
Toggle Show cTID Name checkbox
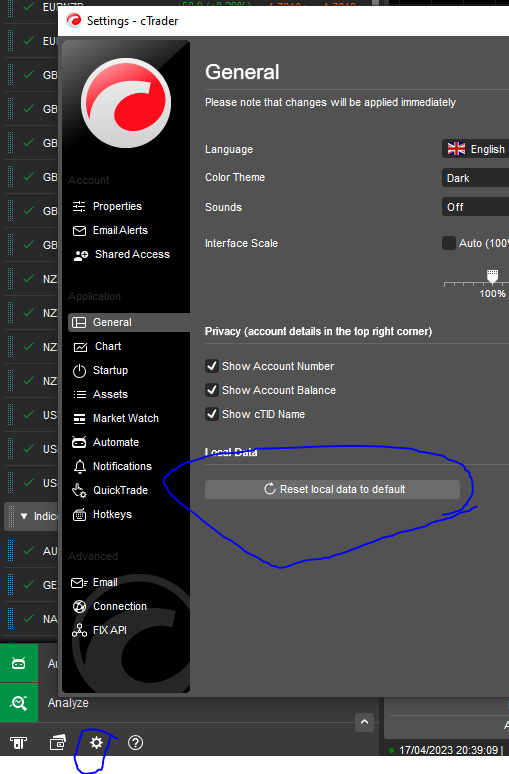click(x=211, y=414)
